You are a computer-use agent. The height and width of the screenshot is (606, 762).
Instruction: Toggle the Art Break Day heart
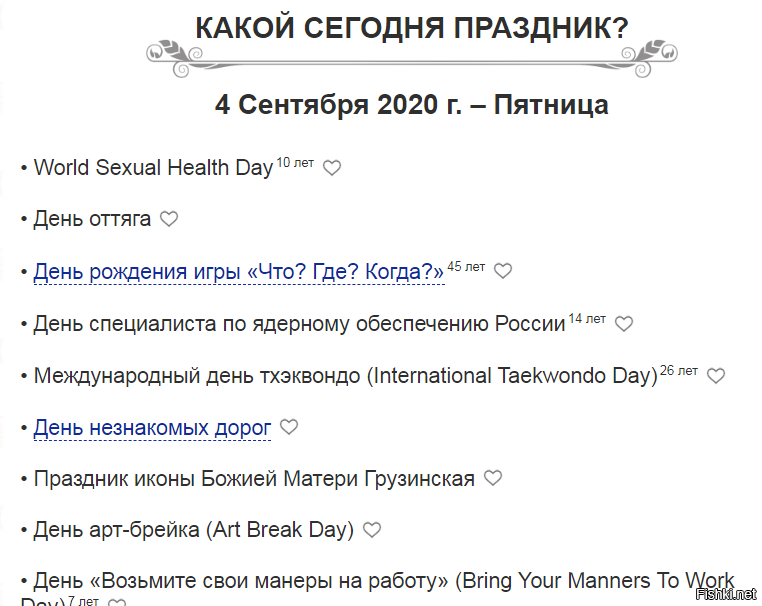tap(372, 530)
